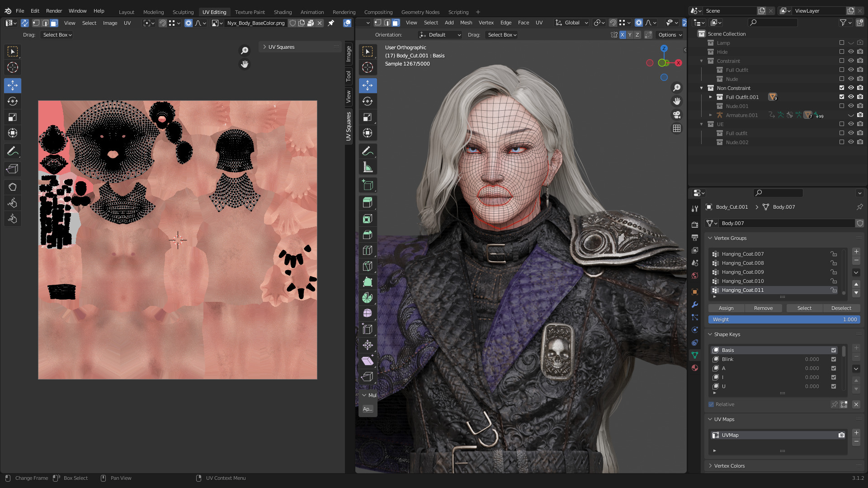The width and height of the screenshot is (868, 488).
Task: Select the Rotate tool in UV editor toolbar
Action: (13, 101)
